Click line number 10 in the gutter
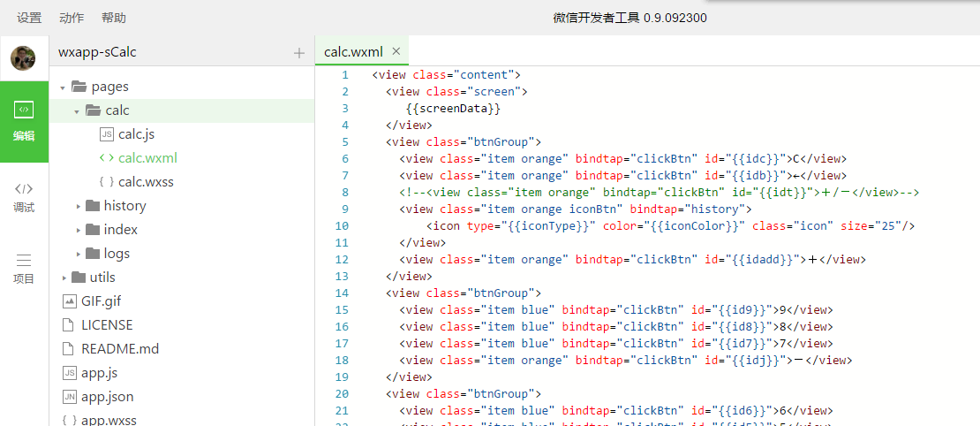Screen dimensions: 980x426 point(342,226)
